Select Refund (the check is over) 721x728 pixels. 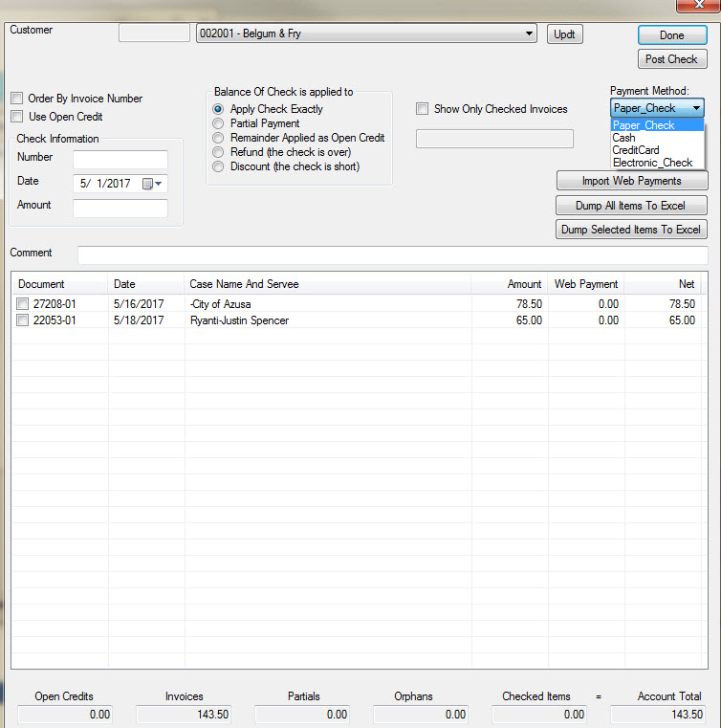pyautogui.click(x=218, y=152)
